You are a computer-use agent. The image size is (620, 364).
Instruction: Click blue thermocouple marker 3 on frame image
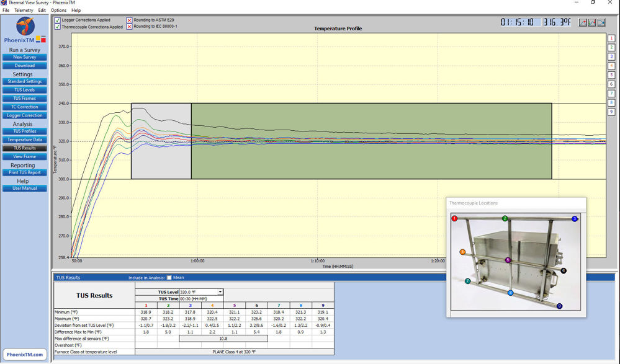point(575,218)
